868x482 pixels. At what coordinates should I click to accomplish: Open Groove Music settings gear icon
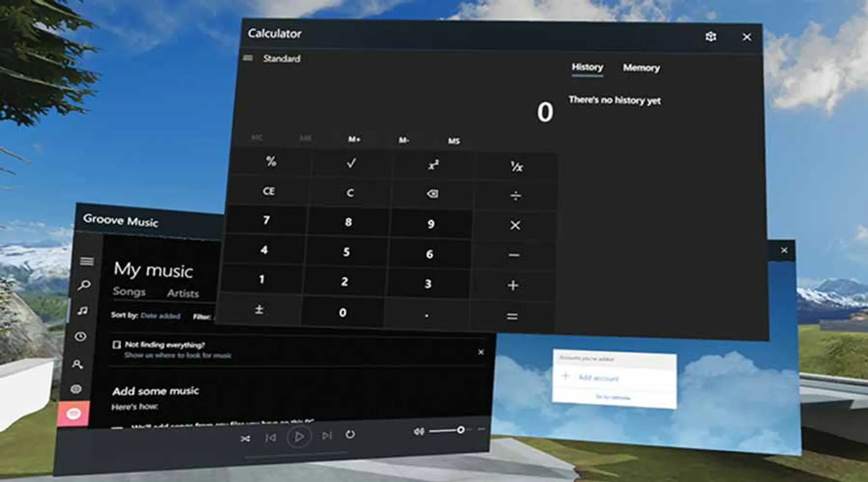pyautogui.click(x=76, y=389)
